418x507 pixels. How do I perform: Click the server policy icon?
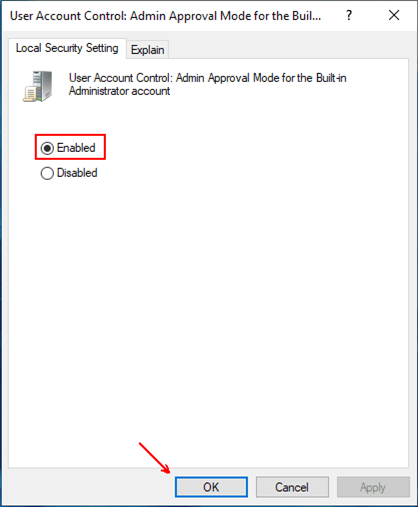click(38, 86)
